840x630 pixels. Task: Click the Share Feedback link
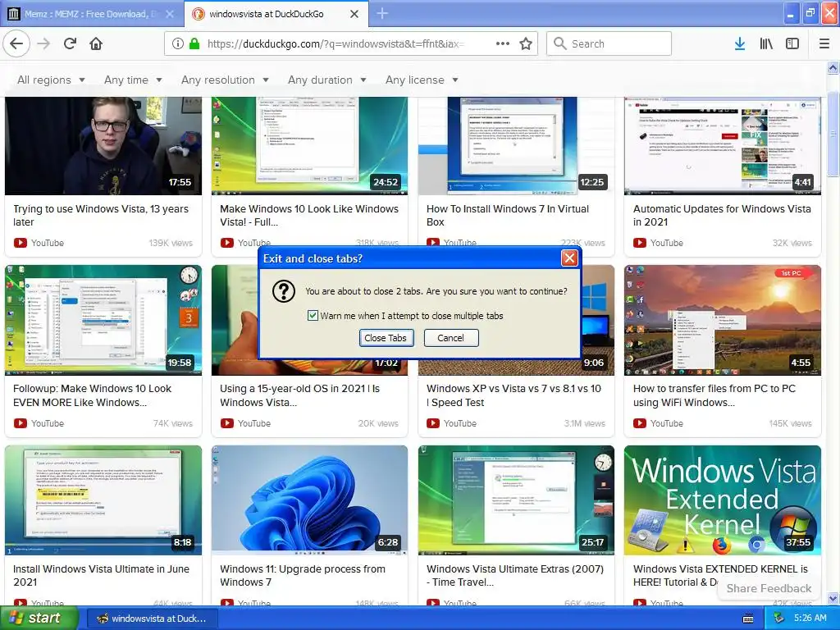769,588
